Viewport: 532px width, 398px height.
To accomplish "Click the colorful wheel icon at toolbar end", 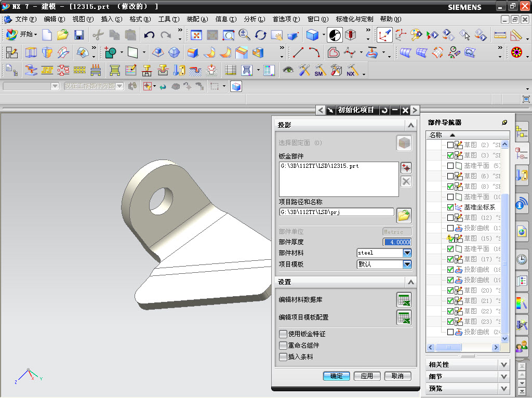I will point(516,52).
